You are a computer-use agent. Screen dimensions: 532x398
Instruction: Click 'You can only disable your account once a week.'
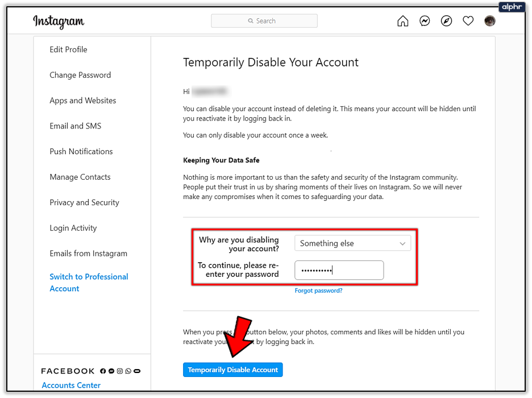coord(255,135)
